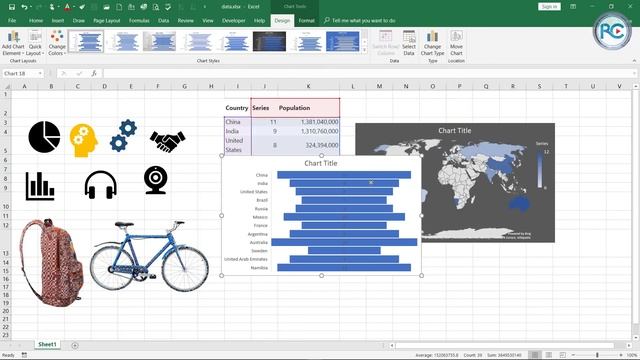Open the Name Box dropdown arrow
Screen dimensions: 640x360
click(40, 73)
